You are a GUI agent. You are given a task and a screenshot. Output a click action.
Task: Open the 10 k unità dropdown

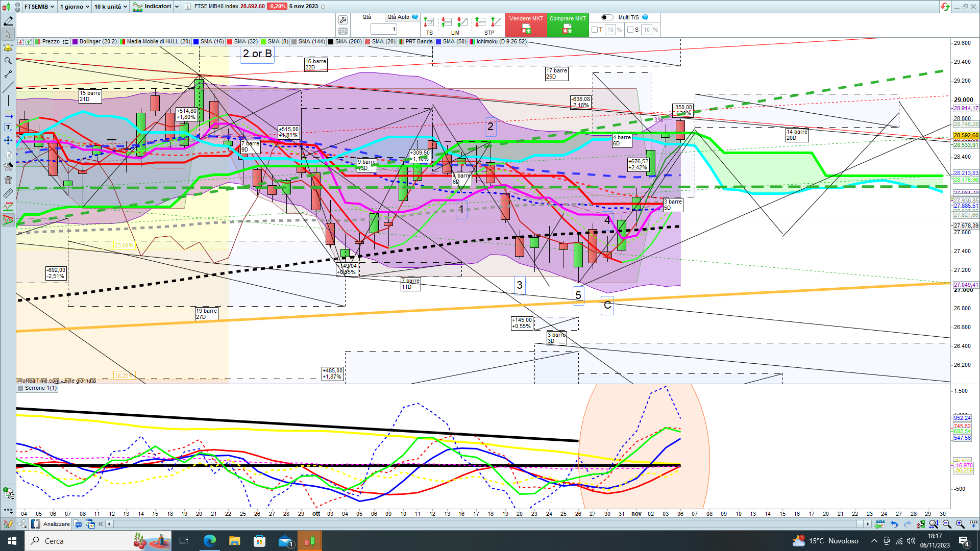click(110, 7)
